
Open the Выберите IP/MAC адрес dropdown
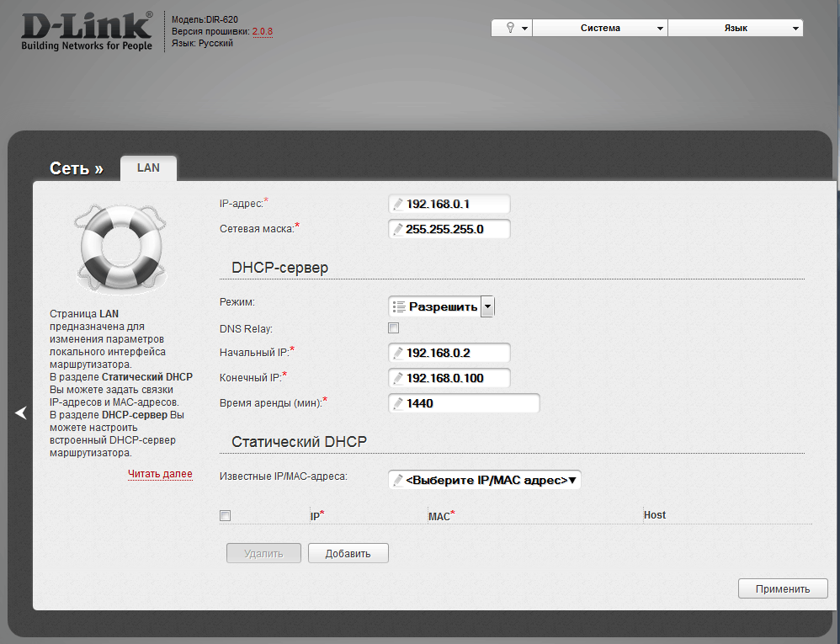(x=485, y=480)
